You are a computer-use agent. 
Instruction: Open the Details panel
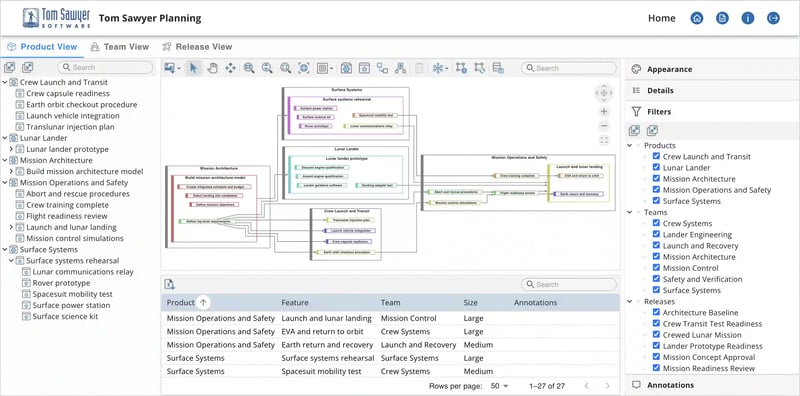click(x=712, y=90)
